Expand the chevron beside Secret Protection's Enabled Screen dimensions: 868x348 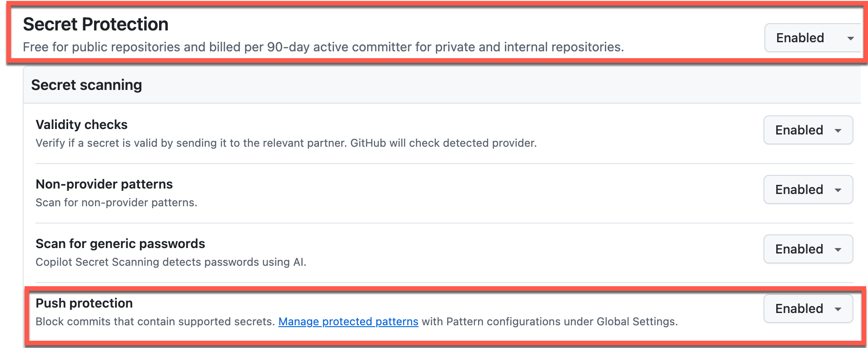click(850, 38)
